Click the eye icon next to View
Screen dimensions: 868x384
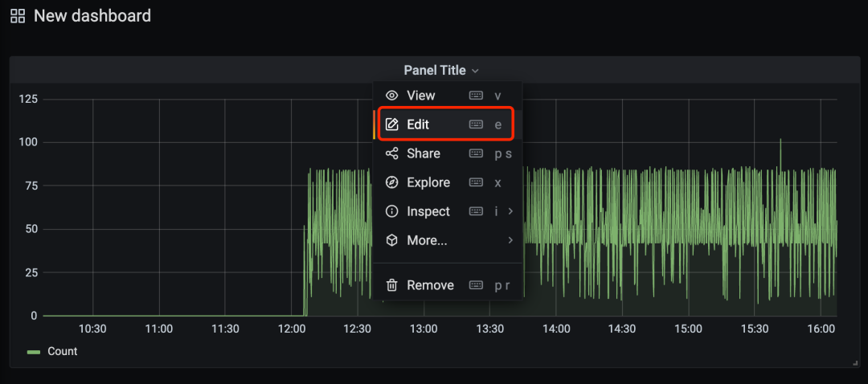click(392, 96)
